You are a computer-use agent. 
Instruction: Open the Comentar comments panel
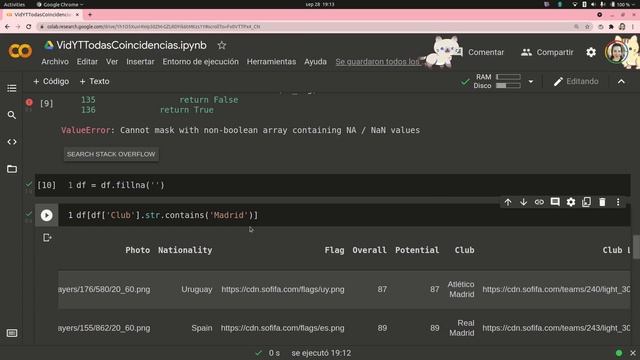point(479,52)
